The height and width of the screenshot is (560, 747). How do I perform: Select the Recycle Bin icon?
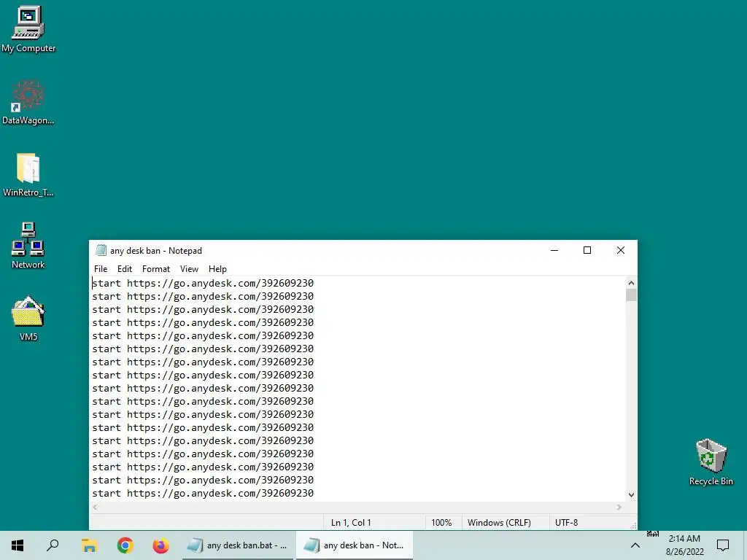tap(711, 462)
